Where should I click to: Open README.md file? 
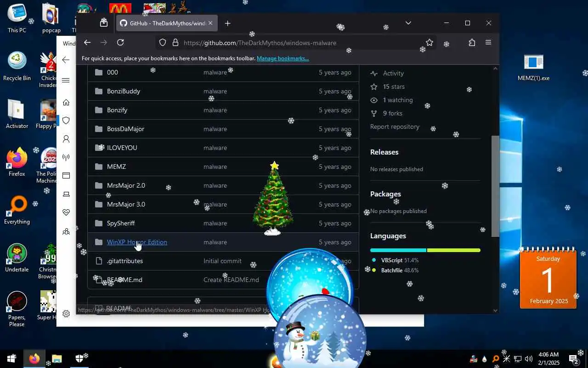pyautogui.click(x=124, y=280)
